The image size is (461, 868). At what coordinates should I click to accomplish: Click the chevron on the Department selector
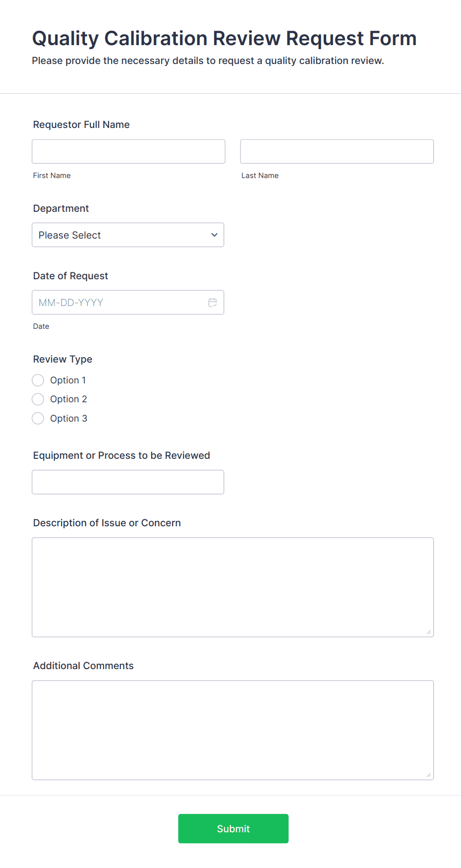[x=214, y=235]
